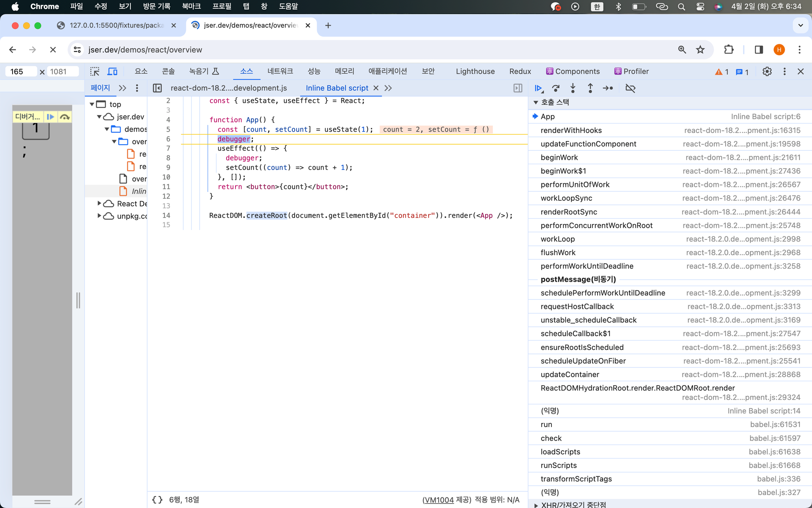This screenshot has width=812, height=508.
Task: Switch to the 네트워크 panel tab
Action: 280,72
